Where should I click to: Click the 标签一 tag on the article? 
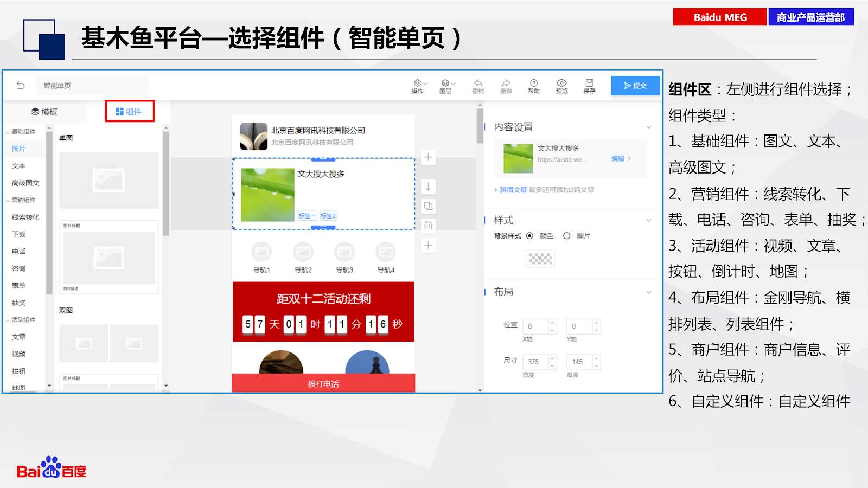point(307,216)
